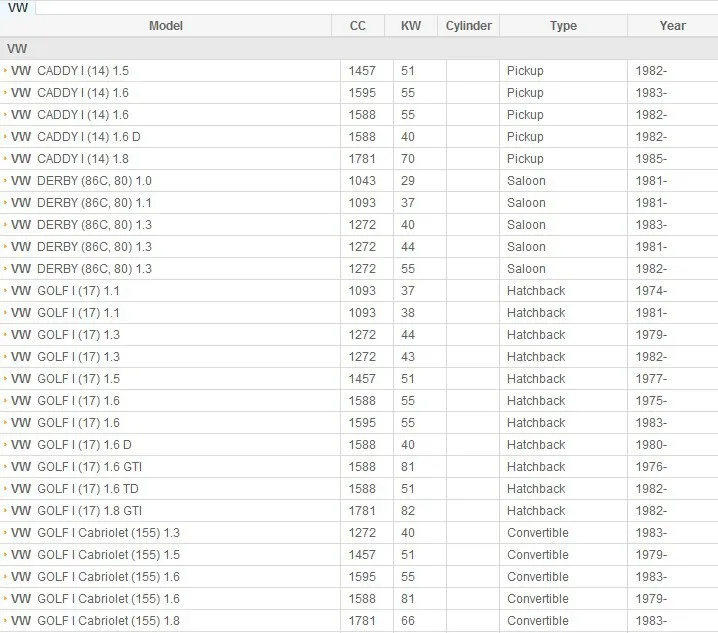Sort by the Type column header
Image resolution: width=718 pixels, height=633 pixels.
click(563, 26)
